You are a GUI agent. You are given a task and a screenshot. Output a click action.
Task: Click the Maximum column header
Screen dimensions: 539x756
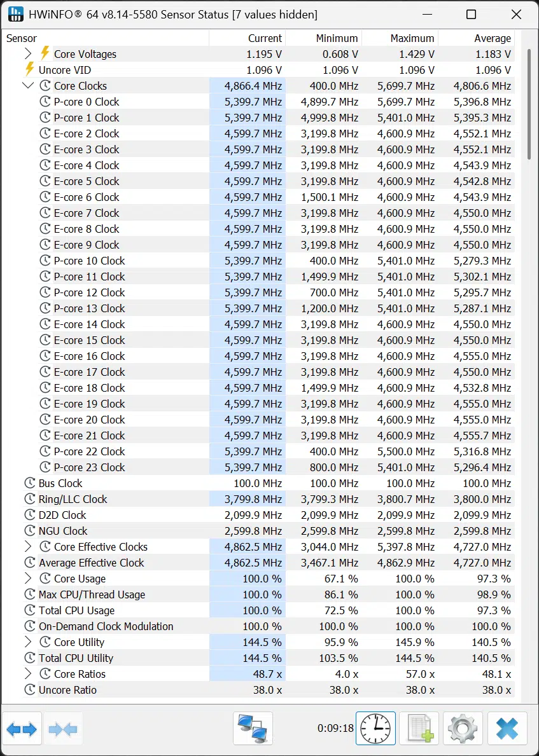tap(400, 38)
